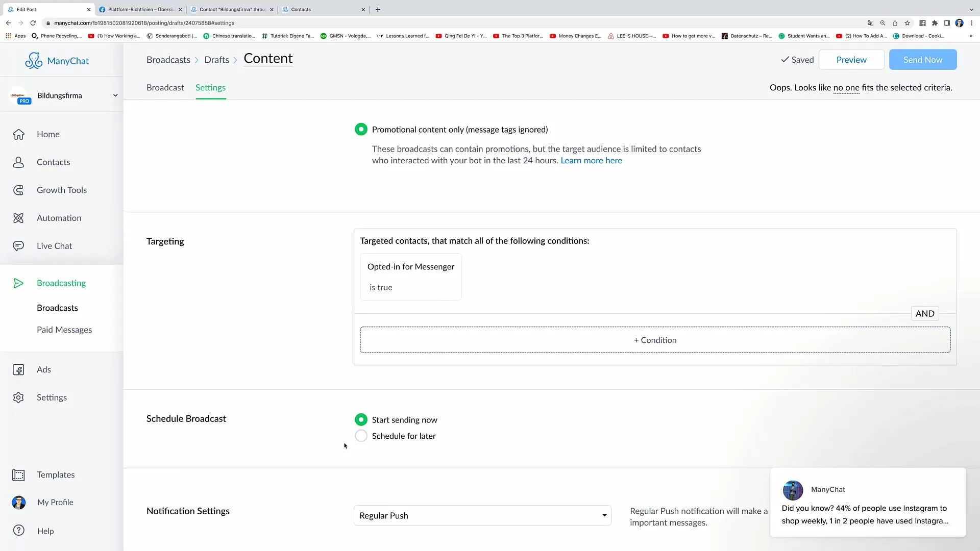Click '+ Condition' to add targeting rule
The image size is (980, 551).
[655, 340]
